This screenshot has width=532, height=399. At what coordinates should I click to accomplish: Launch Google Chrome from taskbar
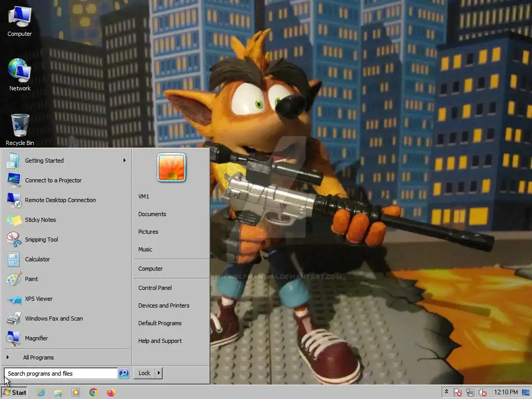(x=94, y=392)
